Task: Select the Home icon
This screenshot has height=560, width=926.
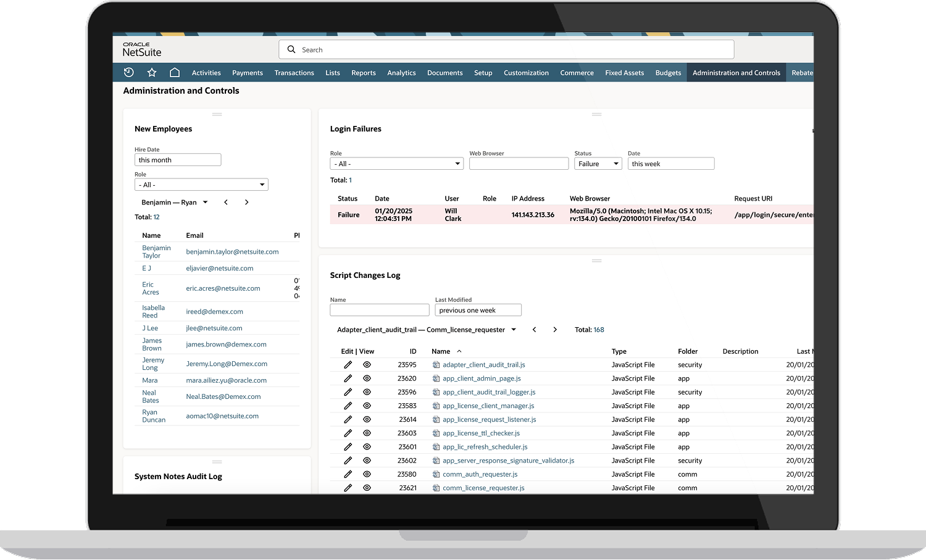Action: pos(175,72)
